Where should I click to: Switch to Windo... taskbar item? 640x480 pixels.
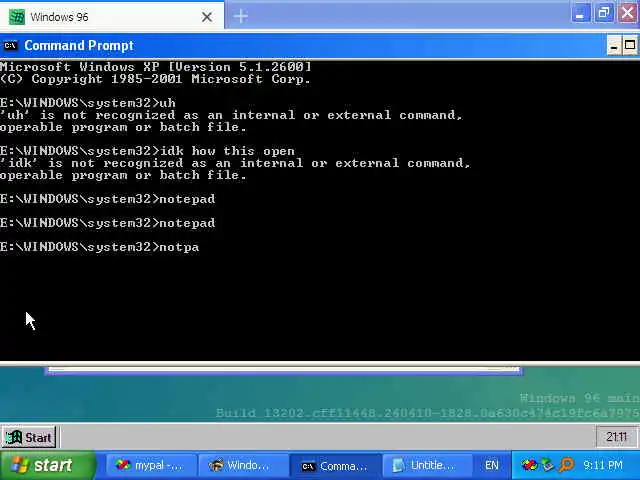pyautogui.click(x=243, y=465)
